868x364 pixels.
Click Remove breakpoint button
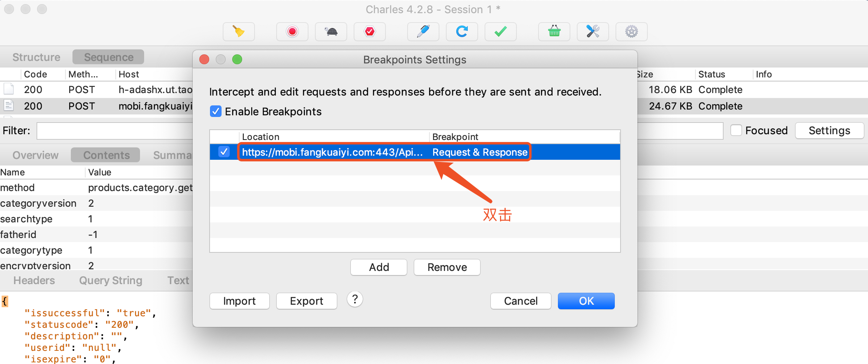pos(447,267)
